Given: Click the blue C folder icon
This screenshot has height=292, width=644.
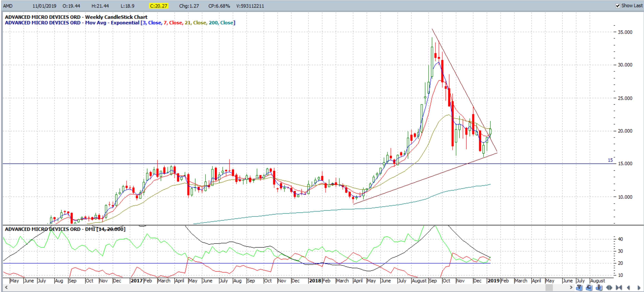Looking at the screenshot, I should (589, 288).
